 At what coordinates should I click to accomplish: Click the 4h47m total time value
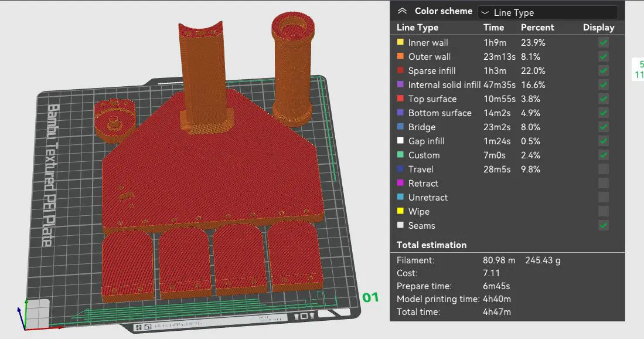(x=496, y=312)
